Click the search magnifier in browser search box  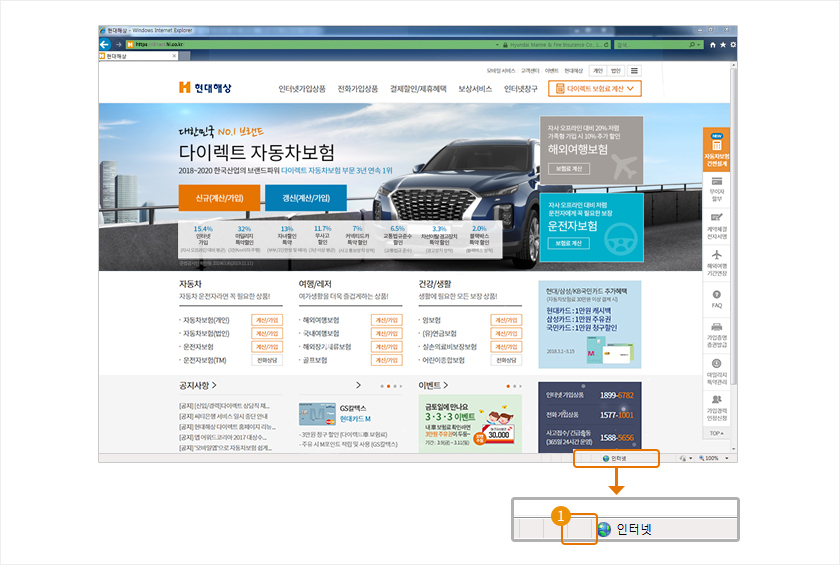click(692, 45)
